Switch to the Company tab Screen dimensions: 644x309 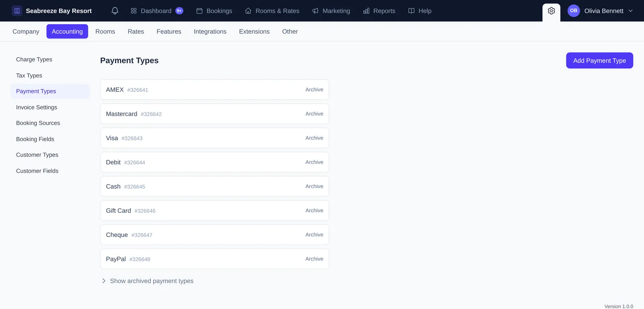[x=26, y=31]
